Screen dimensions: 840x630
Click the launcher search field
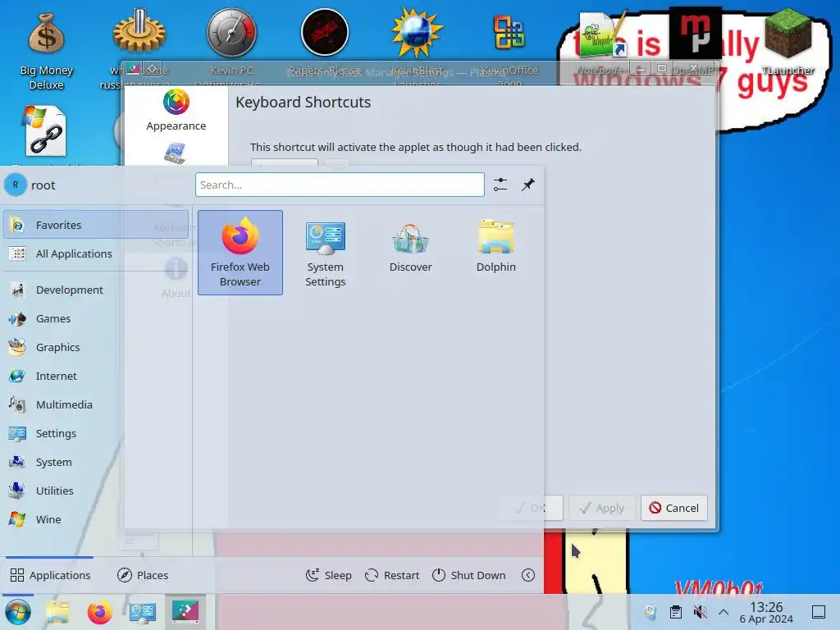click(x=340, y=185)
